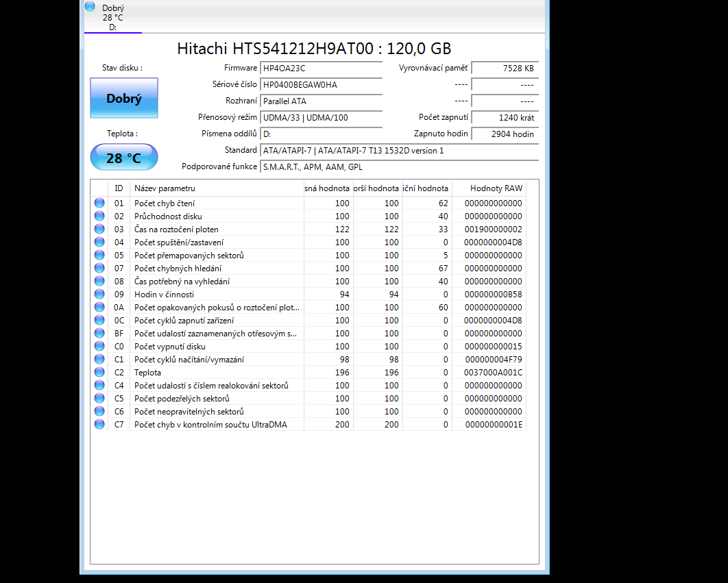Viewport: 728px width, 583px height.
Task: Click the status orb for Teplota row C2
Action: [99, 372]
